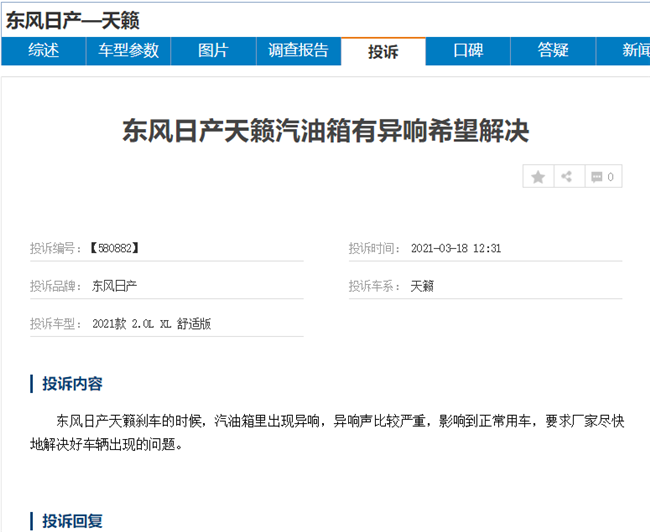The width and height of the screenshot is (650, 532).
Task: Switch to the 答疑 tab
Action: pos(553,51)
